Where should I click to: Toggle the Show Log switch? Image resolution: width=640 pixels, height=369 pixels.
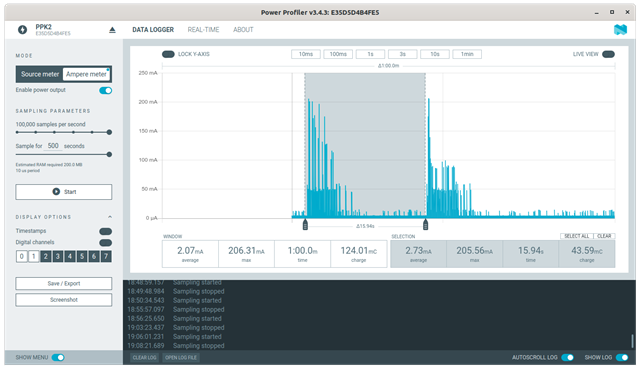(622, 358)
